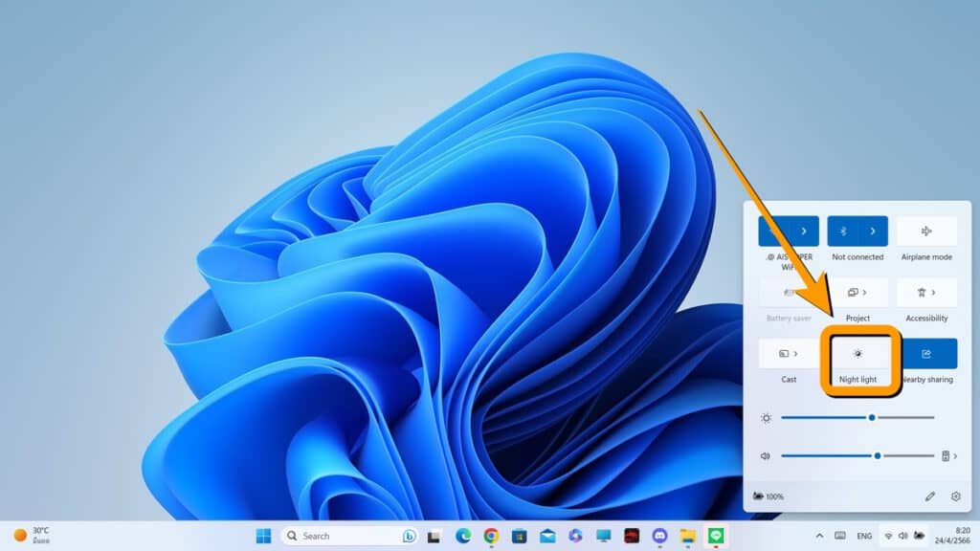
Task: Show hidden system tray icons
Action: pyautogui.click(x=819, y=536)
